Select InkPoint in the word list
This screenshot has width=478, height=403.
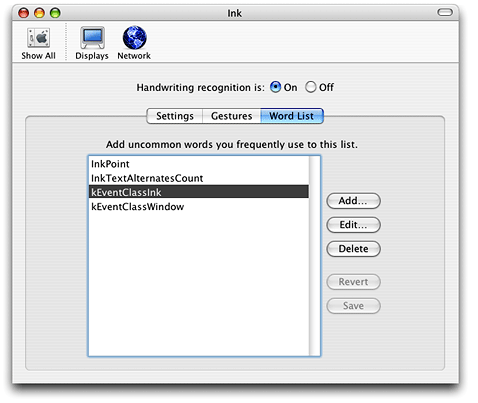point(199,164)
